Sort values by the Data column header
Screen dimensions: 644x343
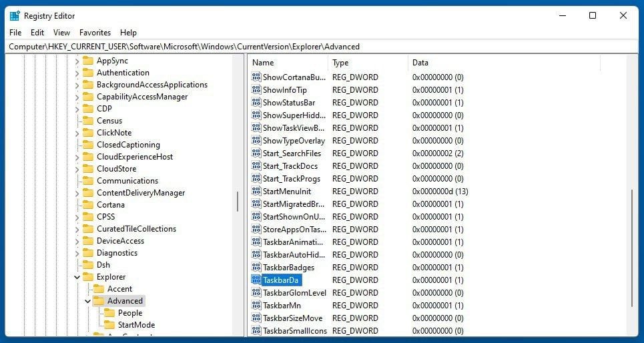(505, 63)
